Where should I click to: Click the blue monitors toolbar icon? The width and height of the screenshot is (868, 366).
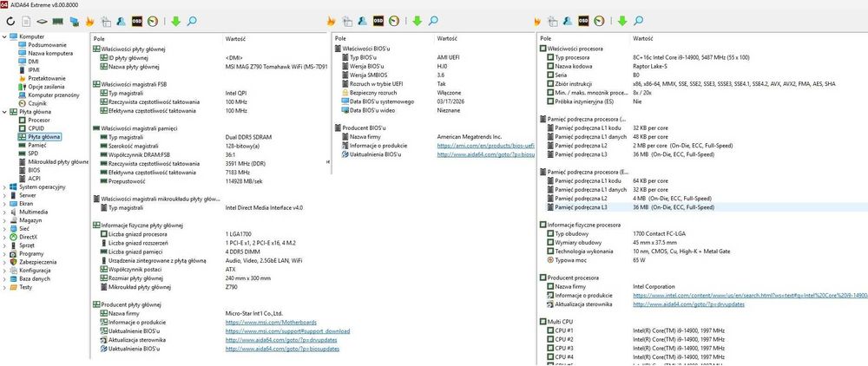[74, 22]
